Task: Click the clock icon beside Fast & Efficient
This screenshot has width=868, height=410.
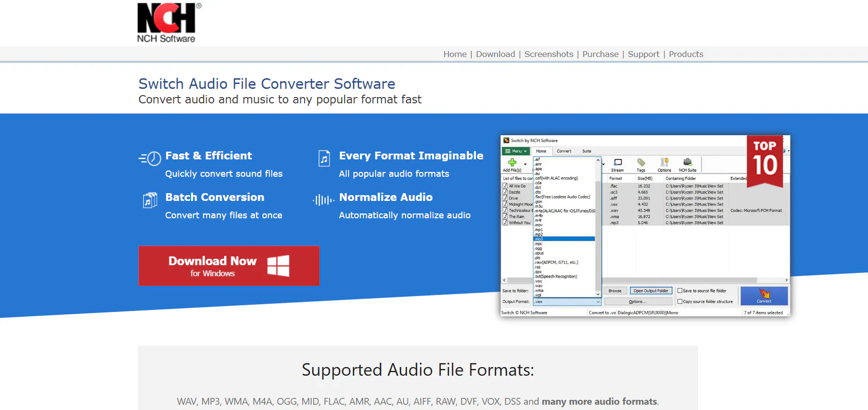Action: (150, 158)
